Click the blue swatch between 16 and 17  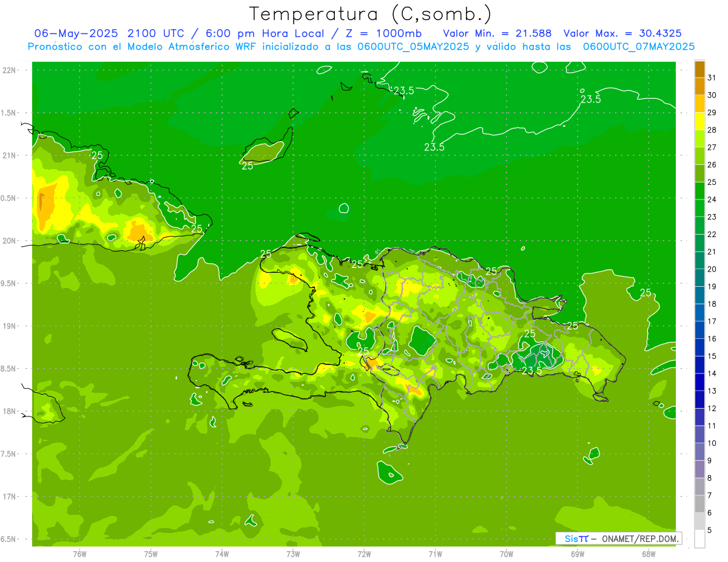coord(699,330)
